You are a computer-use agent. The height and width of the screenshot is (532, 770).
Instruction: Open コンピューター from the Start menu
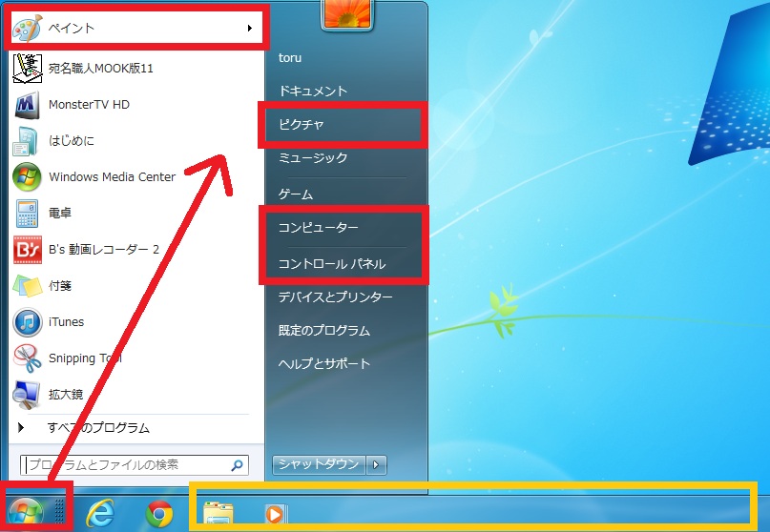(x=319, y=227)
